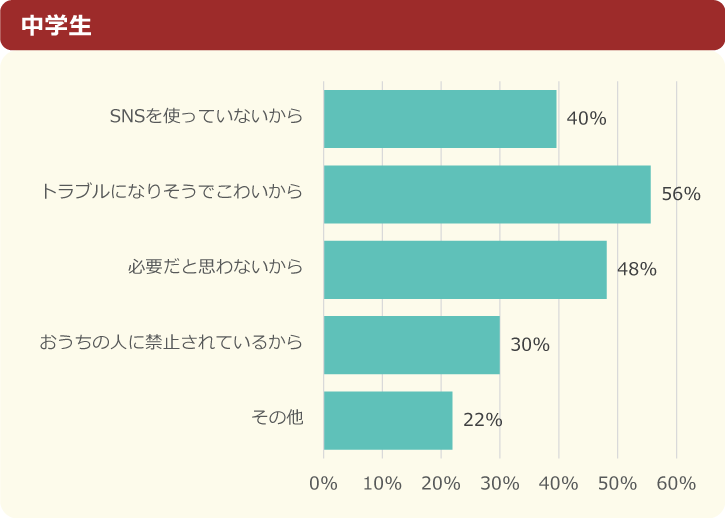Click the 0% axis tick label

[323, 484]
